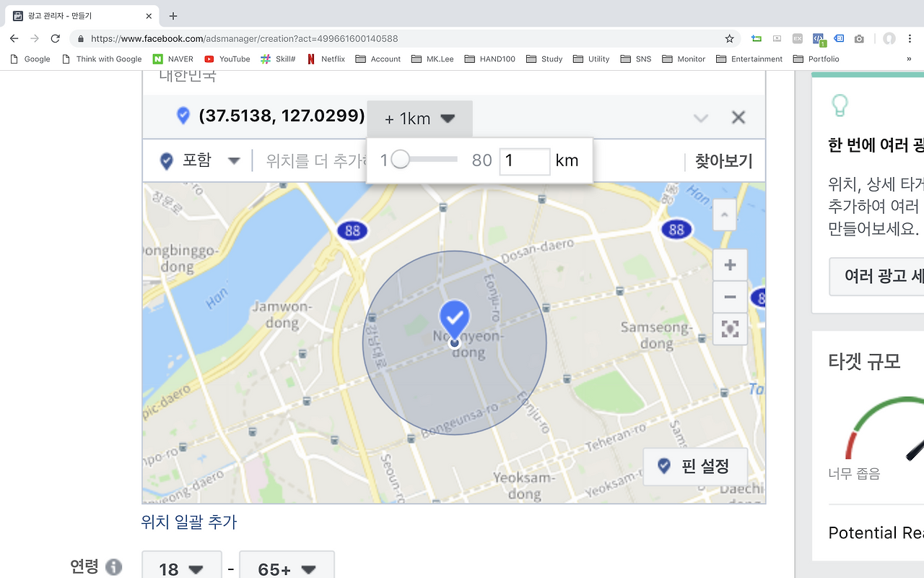
Task: Click the blue pin marker on the map
Action: click(x=454, y=318)
